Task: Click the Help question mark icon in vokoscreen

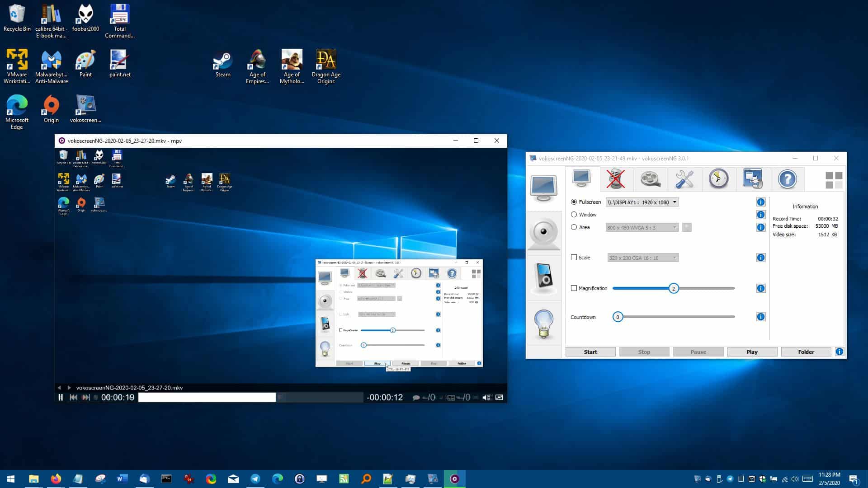Action: pos(788,178)
